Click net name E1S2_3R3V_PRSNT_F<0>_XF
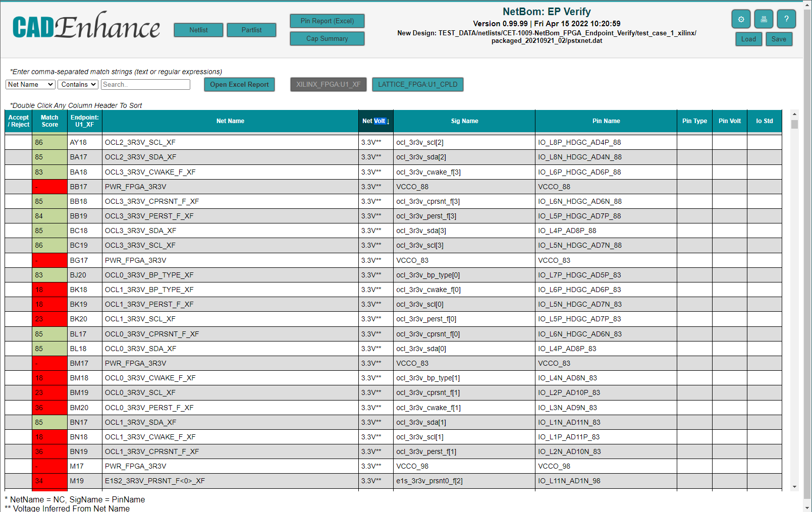Screen dimensions: 812x512 click(155, 481)
